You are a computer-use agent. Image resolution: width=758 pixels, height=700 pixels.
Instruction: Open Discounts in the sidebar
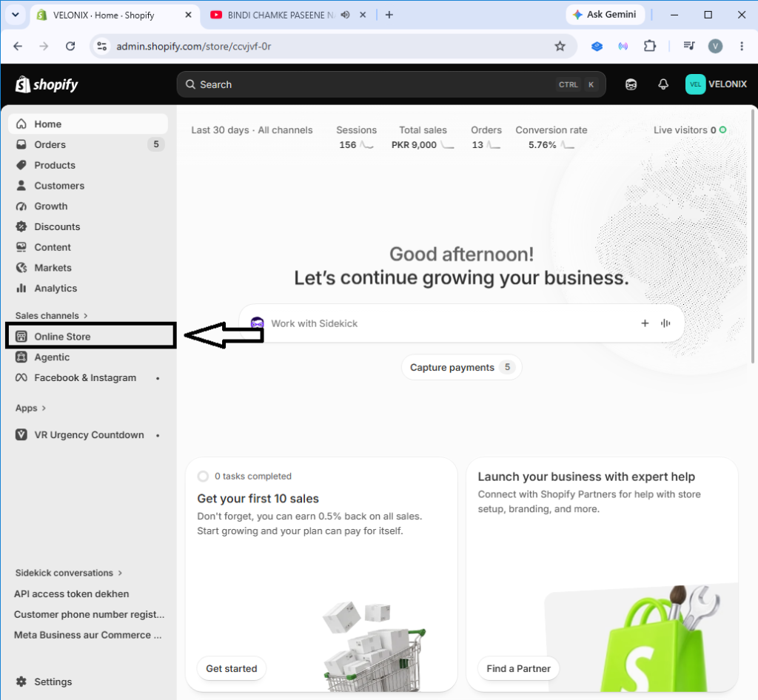coord(88,226)
